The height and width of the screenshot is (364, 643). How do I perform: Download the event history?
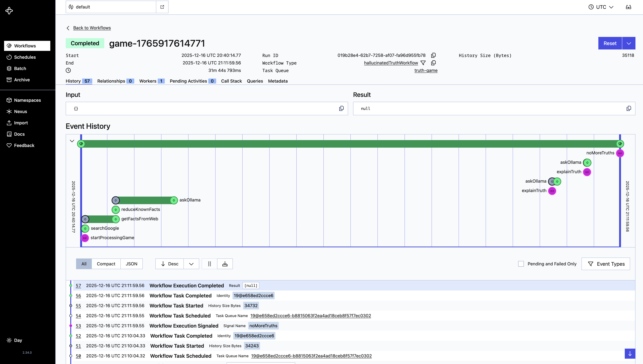click(x=225, y=264)
